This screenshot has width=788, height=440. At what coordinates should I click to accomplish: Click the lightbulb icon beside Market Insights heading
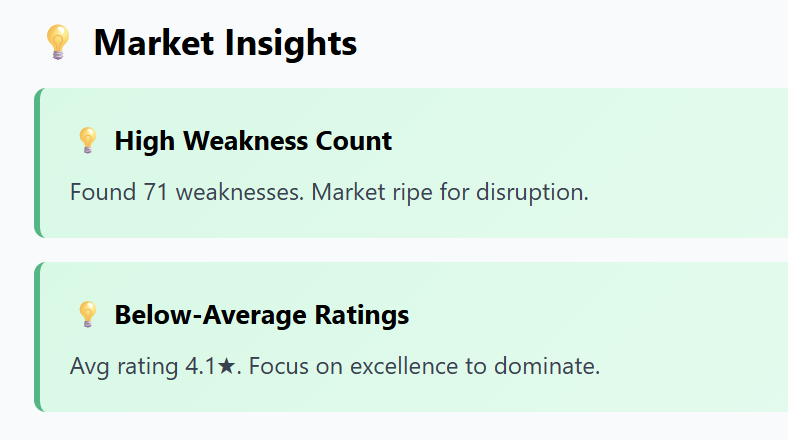pyautogui.click(x=58, y=43)
